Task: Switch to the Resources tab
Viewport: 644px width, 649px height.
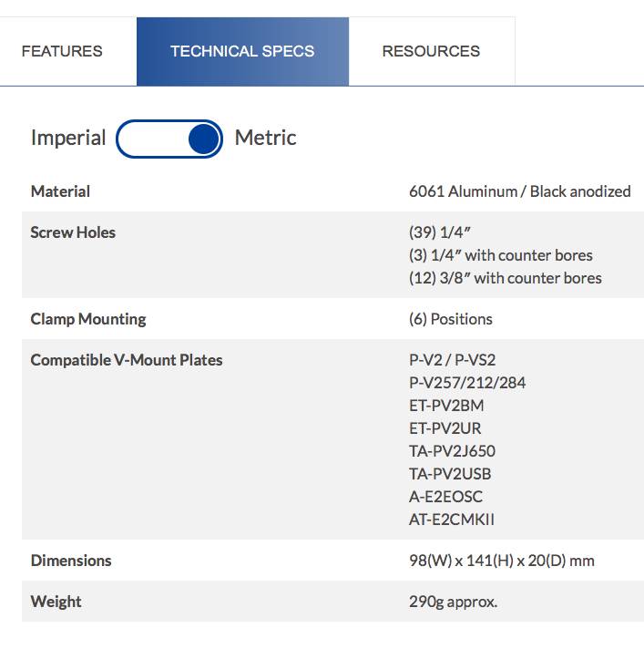Action: [431, 51]
